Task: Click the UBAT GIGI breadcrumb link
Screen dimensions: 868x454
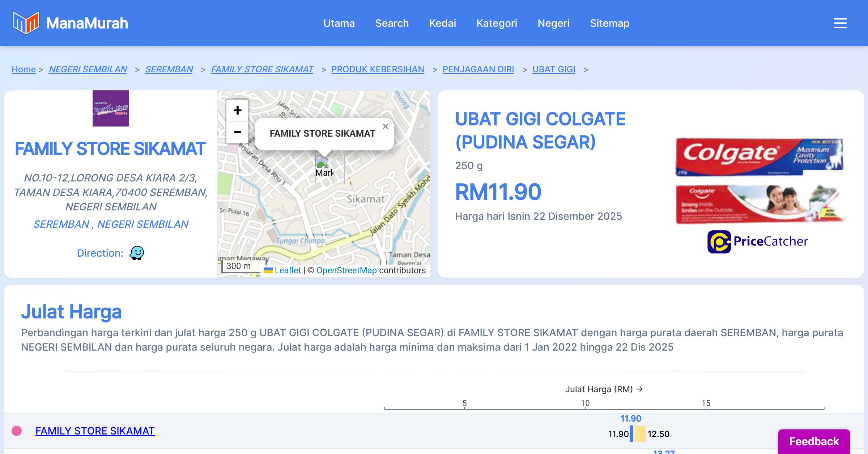Action: click(x=553, y=69)
